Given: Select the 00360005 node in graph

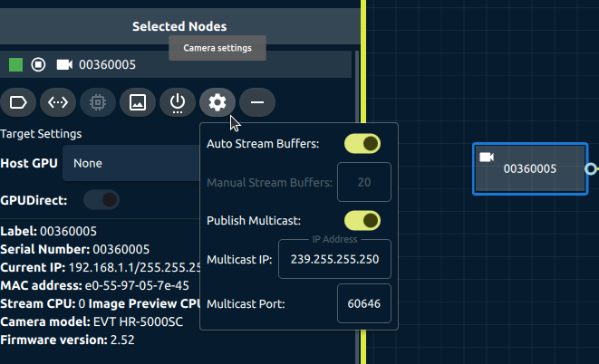Looking at the screenshot, I should (530, 168).
